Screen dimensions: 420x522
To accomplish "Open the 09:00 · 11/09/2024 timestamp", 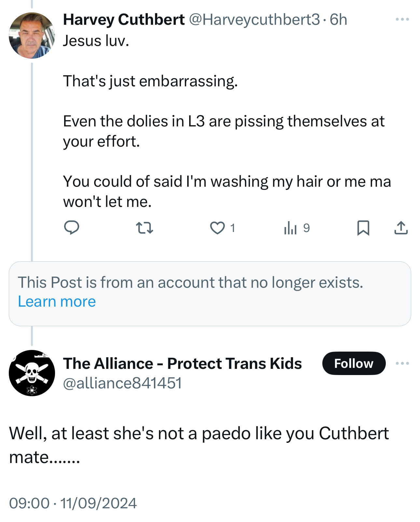I will pyautogui.click(x=73, y=503).
